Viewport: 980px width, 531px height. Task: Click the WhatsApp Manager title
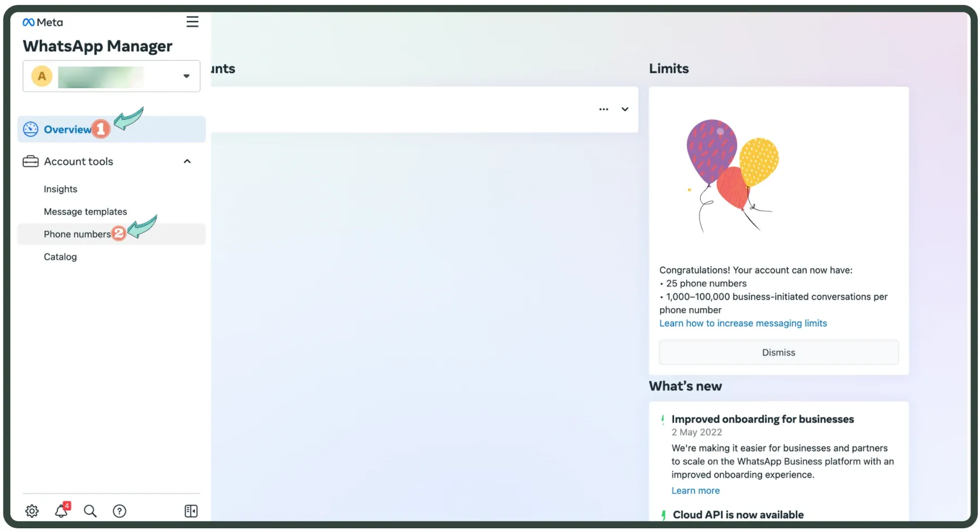pos(97,46)
